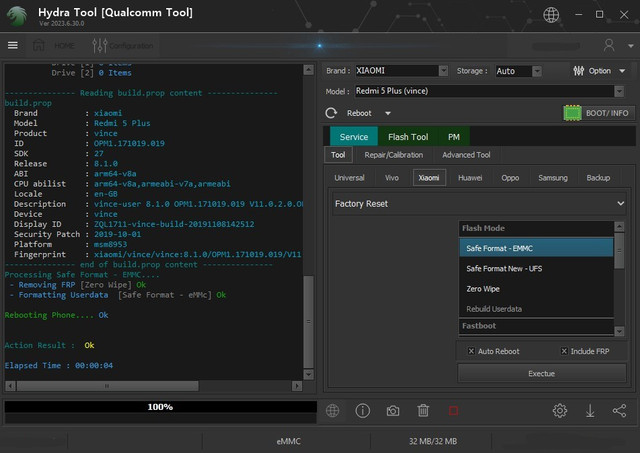
Task: Switch to the Service tab
Action: [354, 137]
